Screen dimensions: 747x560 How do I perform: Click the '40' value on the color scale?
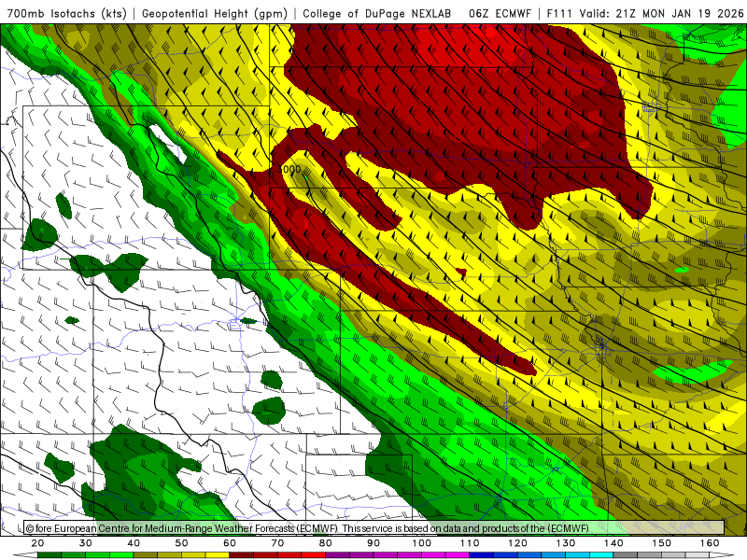pyautogui.click(x=134, y=543)
